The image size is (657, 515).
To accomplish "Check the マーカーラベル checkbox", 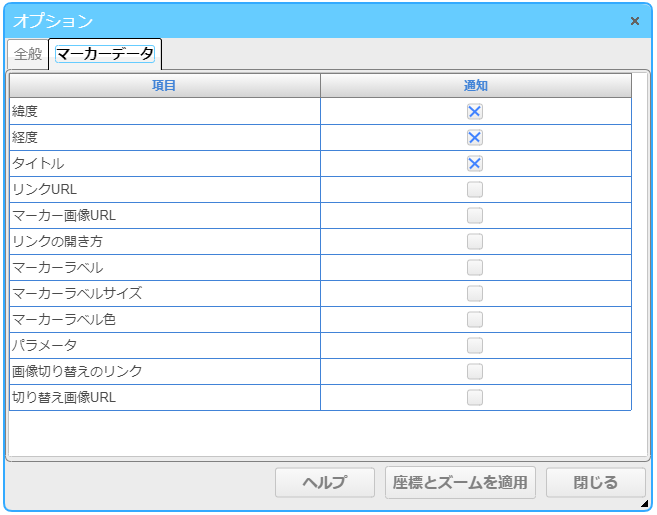I will [x=475, y=267].
